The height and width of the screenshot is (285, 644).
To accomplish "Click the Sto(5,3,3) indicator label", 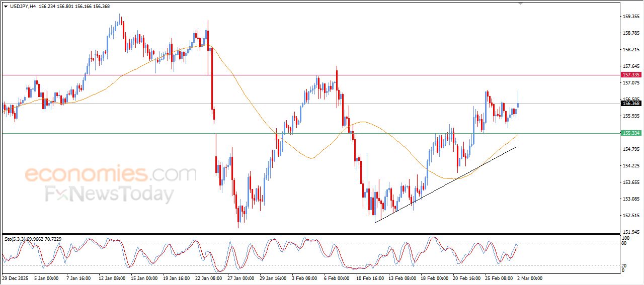I will [15, 239].
